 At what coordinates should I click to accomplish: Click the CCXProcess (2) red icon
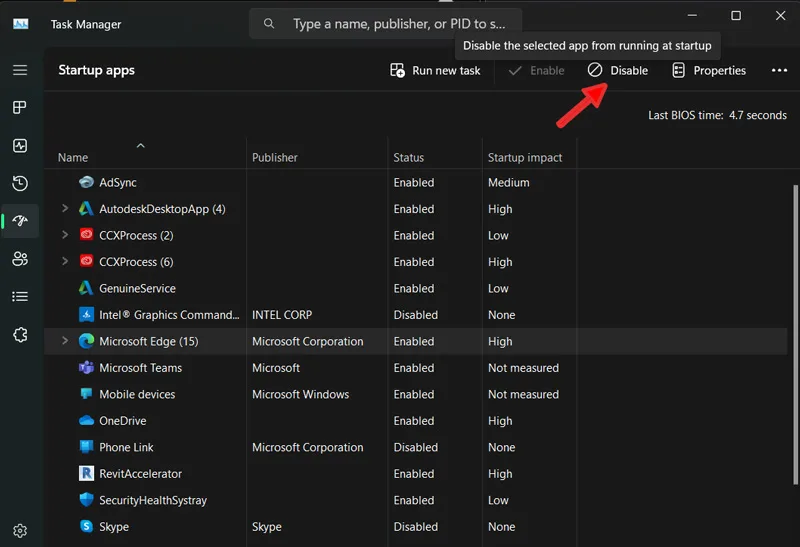[86, 235]
